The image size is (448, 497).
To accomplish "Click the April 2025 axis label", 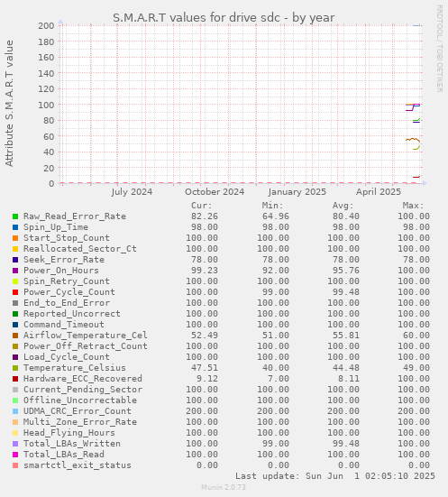I will pyautogui.click(x=379, y=192).
